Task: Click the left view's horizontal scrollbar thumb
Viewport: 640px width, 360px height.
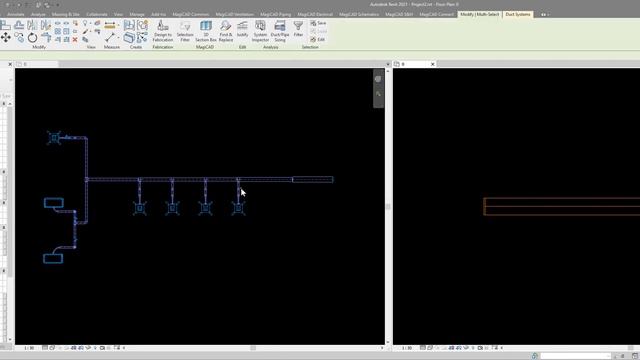Action: (x=253, y=348)
